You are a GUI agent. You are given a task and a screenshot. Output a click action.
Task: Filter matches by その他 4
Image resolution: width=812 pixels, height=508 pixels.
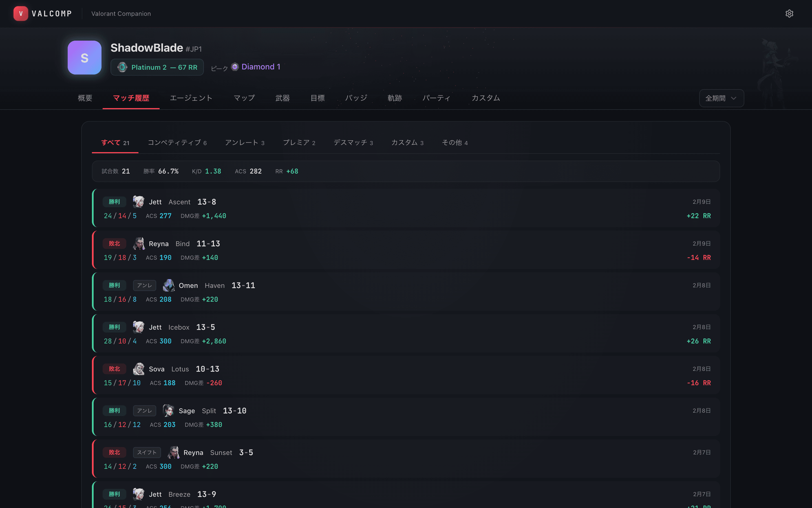tap(455, 143)
